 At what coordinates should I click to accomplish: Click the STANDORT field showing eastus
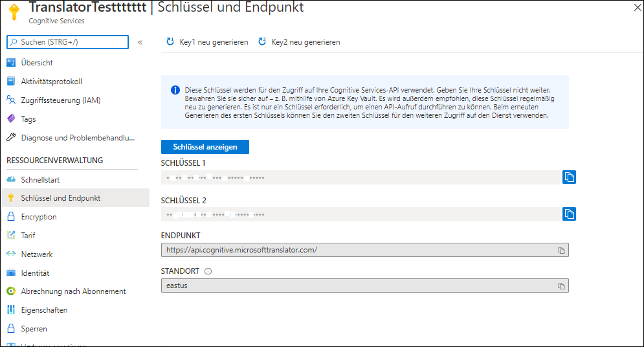364,285
